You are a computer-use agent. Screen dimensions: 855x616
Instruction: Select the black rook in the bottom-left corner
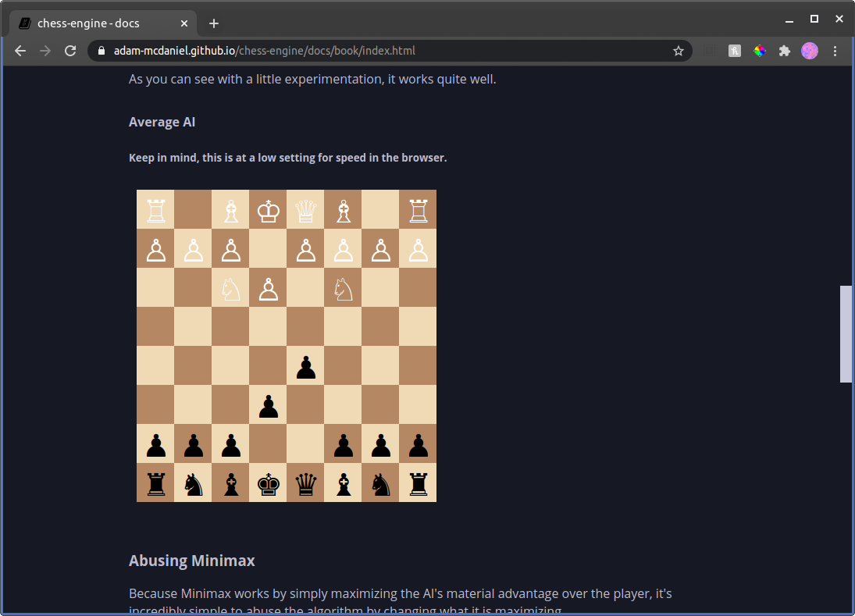pos(156,483)
